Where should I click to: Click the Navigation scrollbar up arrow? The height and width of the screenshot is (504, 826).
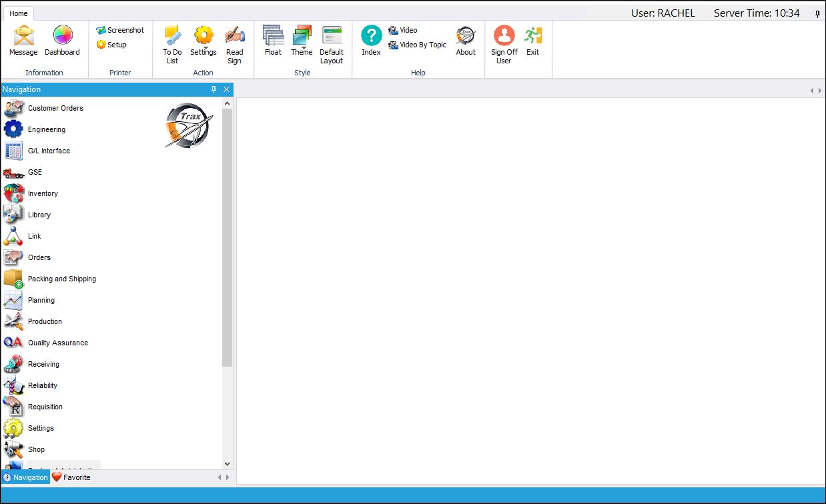(x=228, y=103)
